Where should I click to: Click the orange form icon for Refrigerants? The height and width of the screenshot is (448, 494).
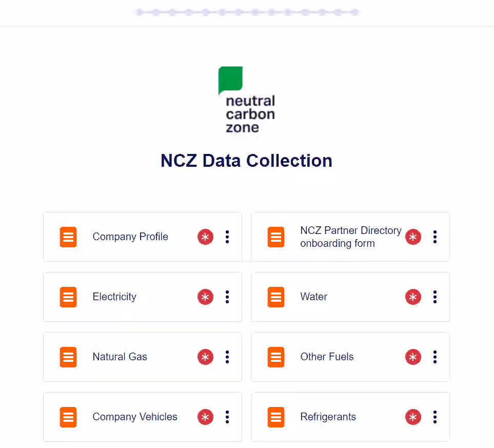pyautogui.click(x=275, y=417)
